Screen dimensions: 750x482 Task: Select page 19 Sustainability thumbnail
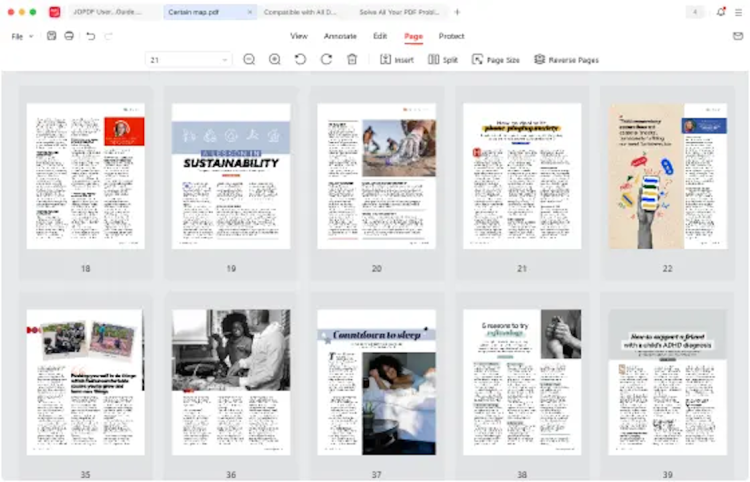click(x=231, y=176)
